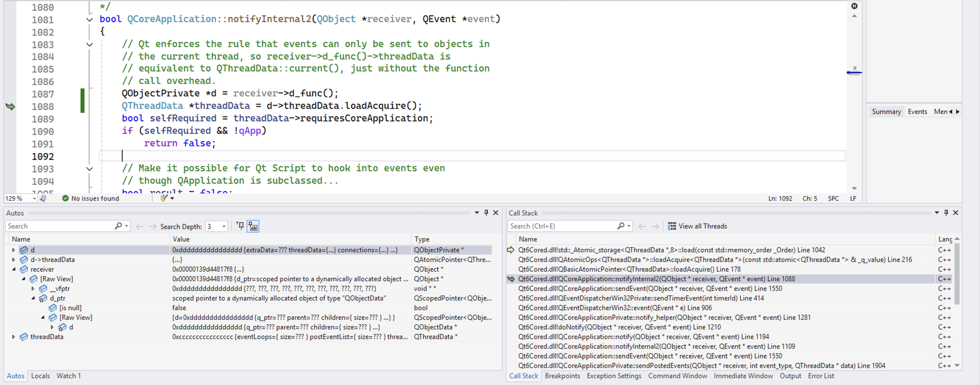Expand the threadData variable in Autos
The height and width of the screenshot is (385, 980).
14,337
